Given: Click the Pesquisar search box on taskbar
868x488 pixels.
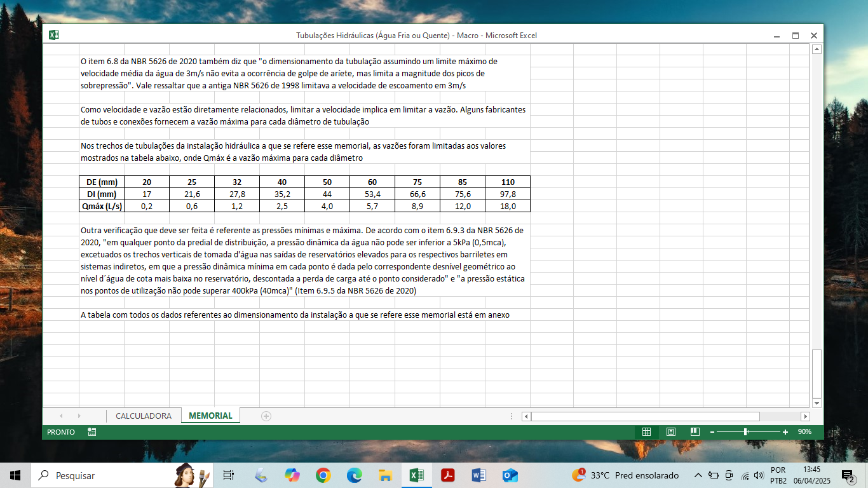Looking at the screenshot, I should point(102,475).
